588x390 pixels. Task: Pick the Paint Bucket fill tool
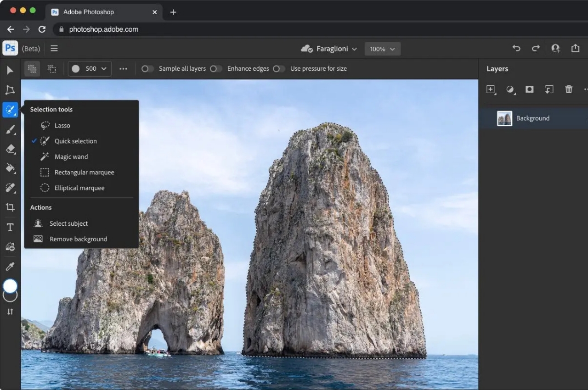(x=10, y=168)
